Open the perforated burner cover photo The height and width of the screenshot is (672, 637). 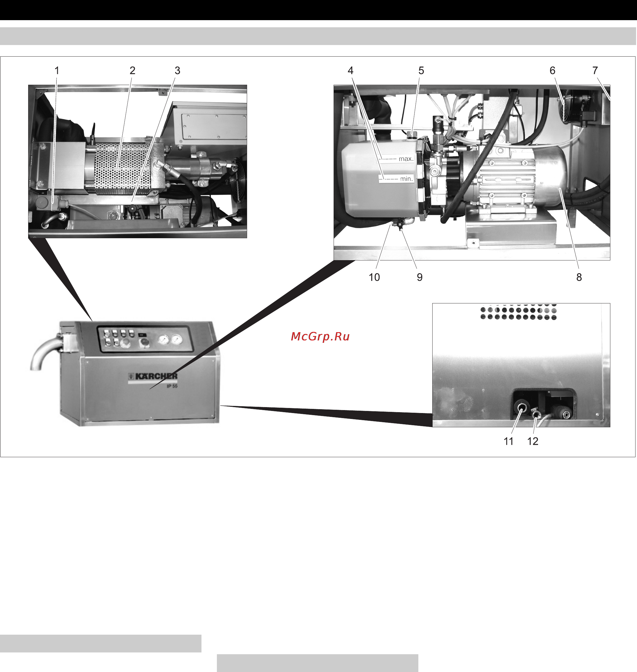pos(137,161)
